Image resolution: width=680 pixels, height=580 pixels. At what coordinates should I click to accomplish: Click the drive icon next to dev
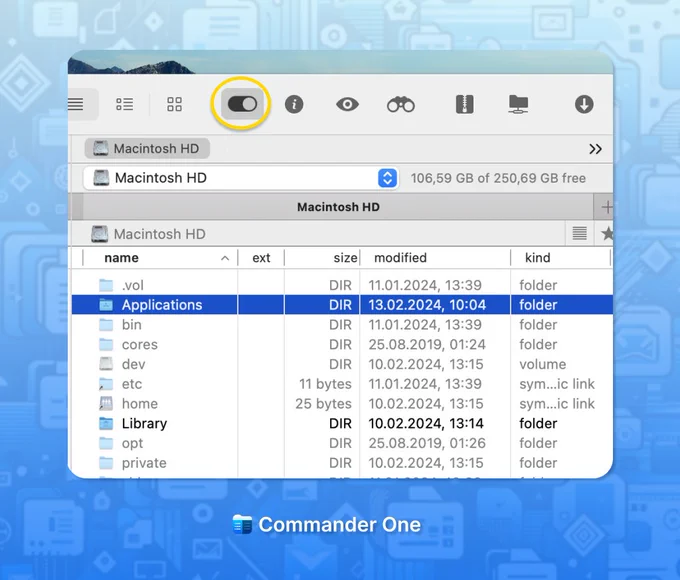point(106,364)
